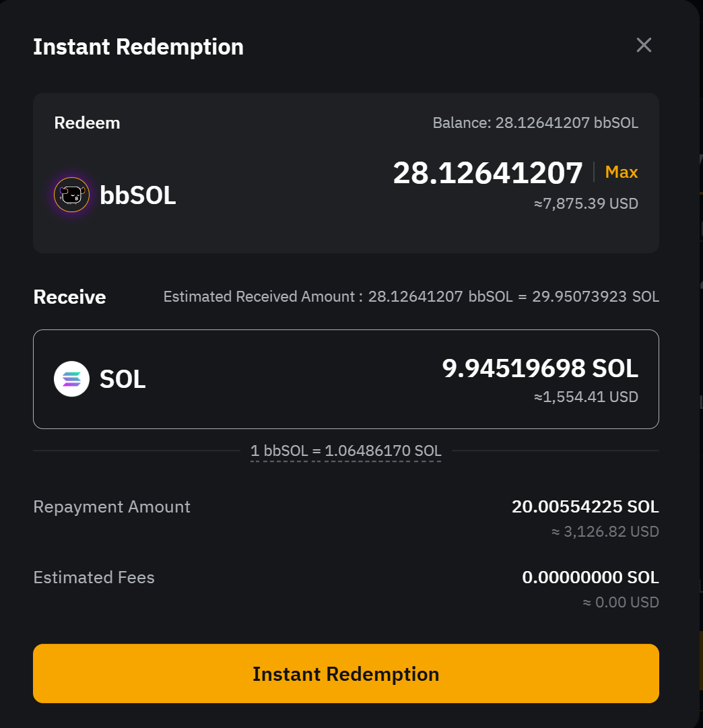Screen dimensions: 703x728
Task: Click the bbSOL balance text
Action: click(x=535, y=123)
